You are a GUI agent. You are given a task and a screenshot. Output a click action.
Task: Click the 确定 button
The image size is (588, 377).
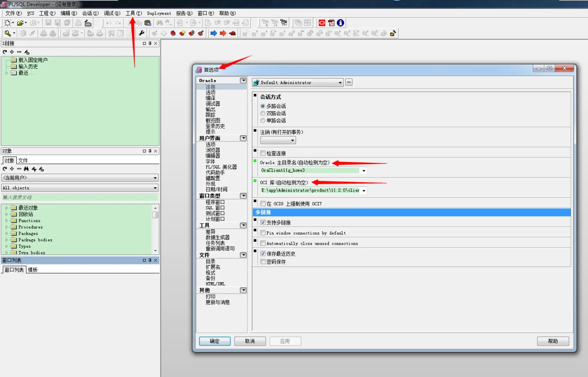point(215,341)
